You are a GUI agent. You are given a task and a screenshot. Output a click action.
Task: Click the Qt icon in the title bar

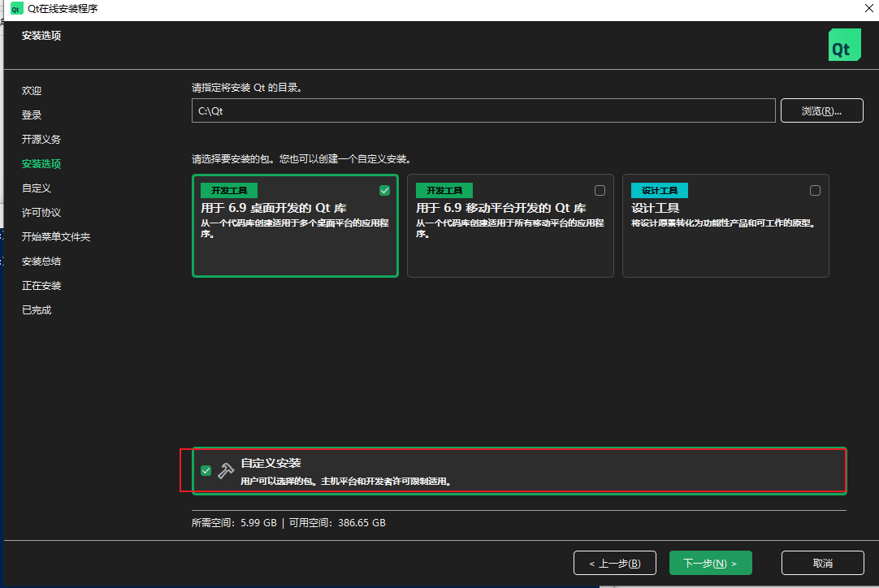point(16,8)
